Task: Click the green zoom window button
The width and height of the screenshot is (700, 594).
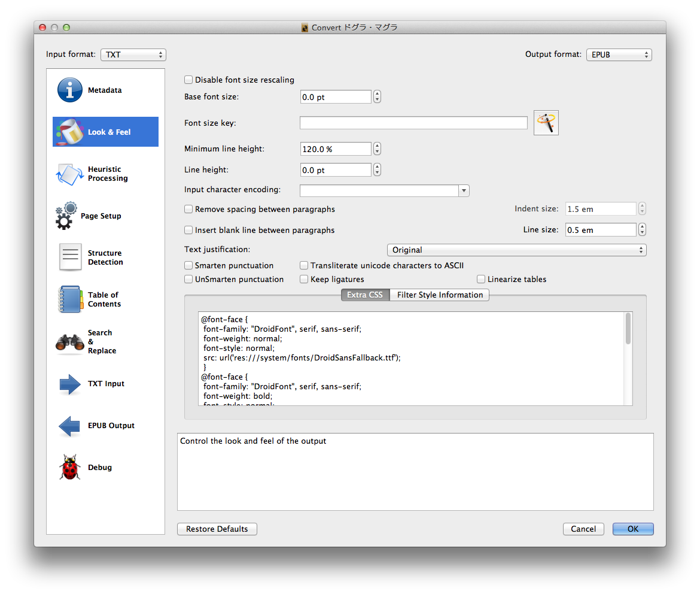Action: pos(66,28)
